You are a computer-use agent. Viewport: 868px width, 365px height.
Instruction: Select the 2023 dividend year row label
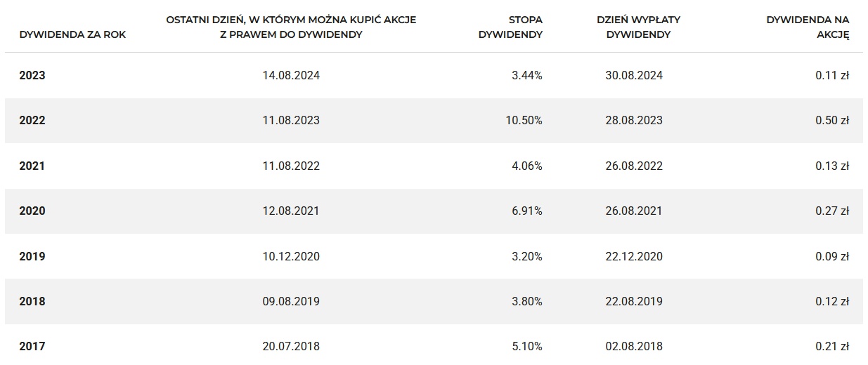pos(32,75)
